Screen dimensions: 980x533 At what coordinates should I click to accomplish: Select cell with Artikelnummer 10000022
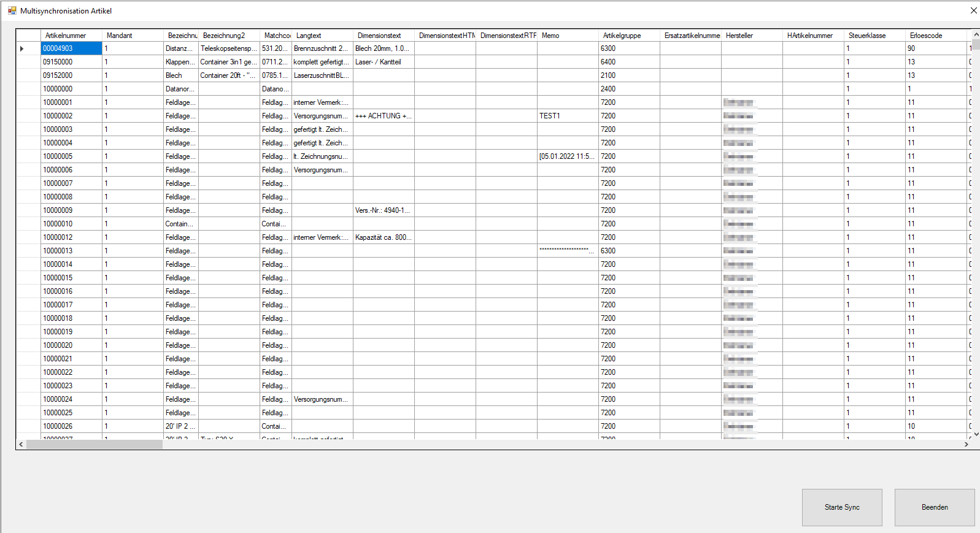[x=71, y=372]
